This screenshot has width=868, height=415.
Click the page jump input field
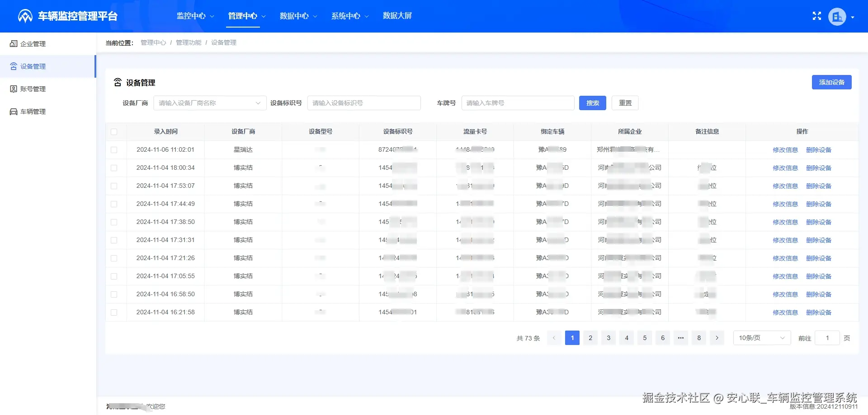828,337
